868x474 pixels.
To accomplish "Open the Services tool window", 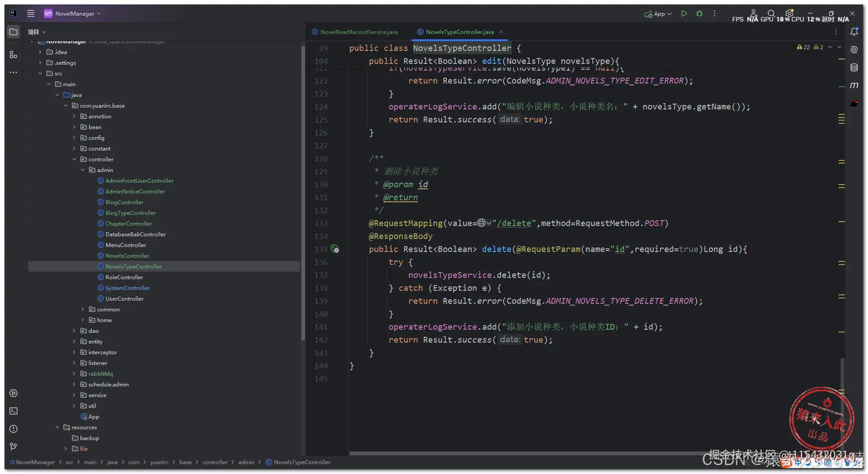I will [13, 393].
